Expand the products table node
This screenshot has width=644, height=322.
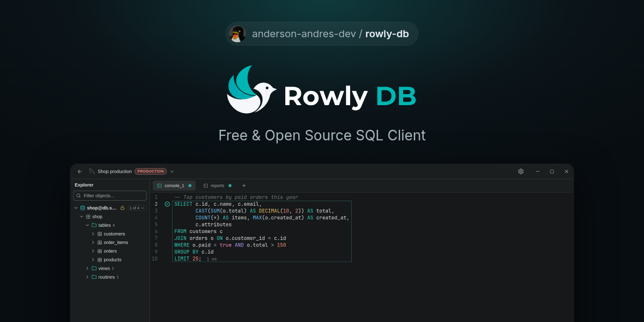point(93,260)
